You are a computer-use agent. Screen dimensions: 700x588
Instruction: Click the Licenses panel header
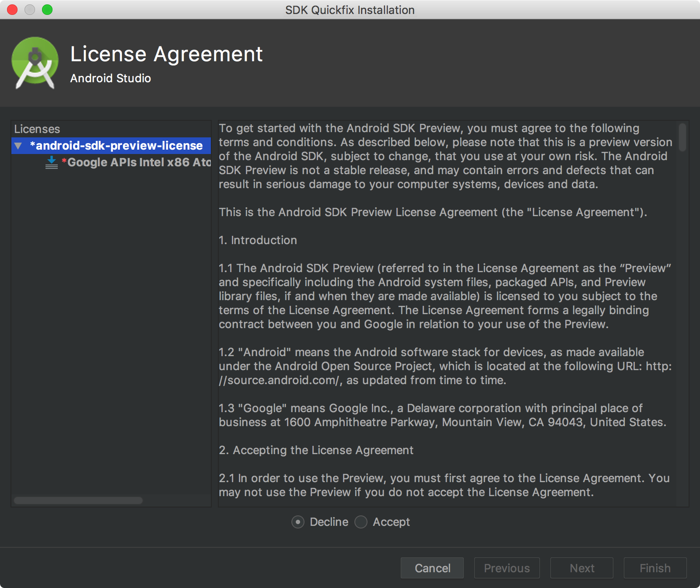coord(37,129)
